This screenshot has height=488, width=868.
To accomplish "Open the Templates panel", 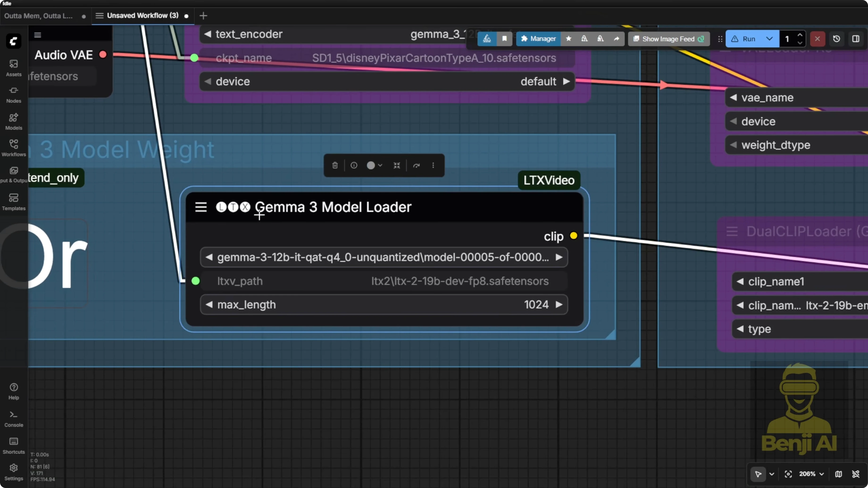I will pyautogui.click(x=13, y=202).
